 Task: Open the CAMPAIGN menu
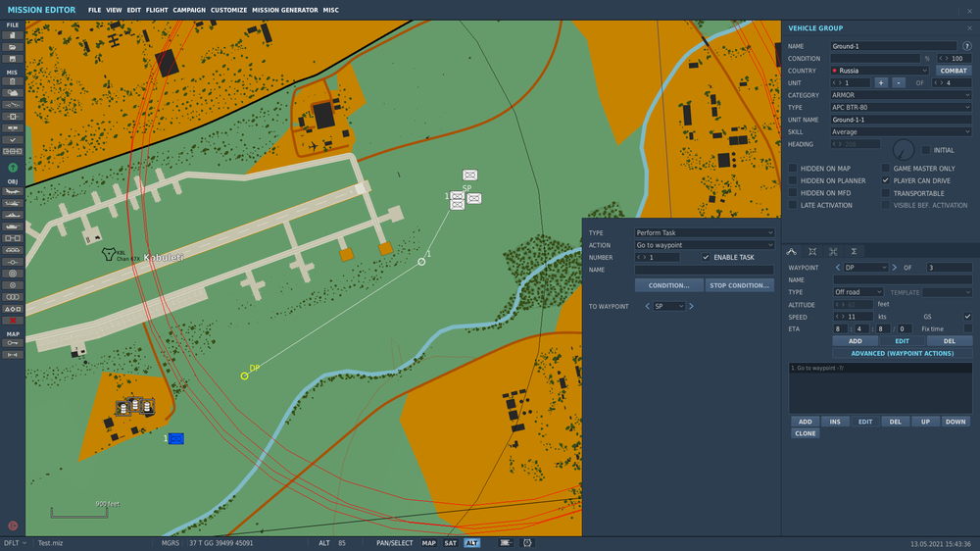click(x=189, y=10)
